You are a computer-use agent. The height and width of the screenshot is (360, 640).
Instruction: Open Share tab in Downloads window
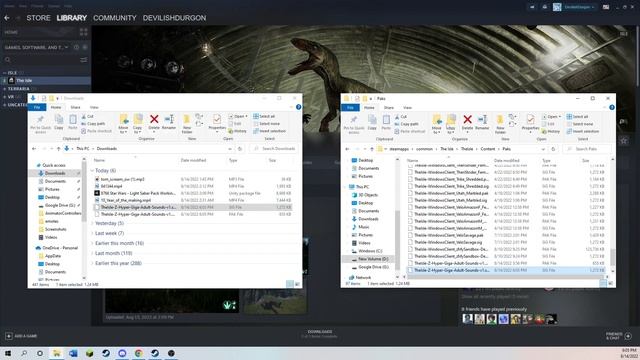(76, 107)
